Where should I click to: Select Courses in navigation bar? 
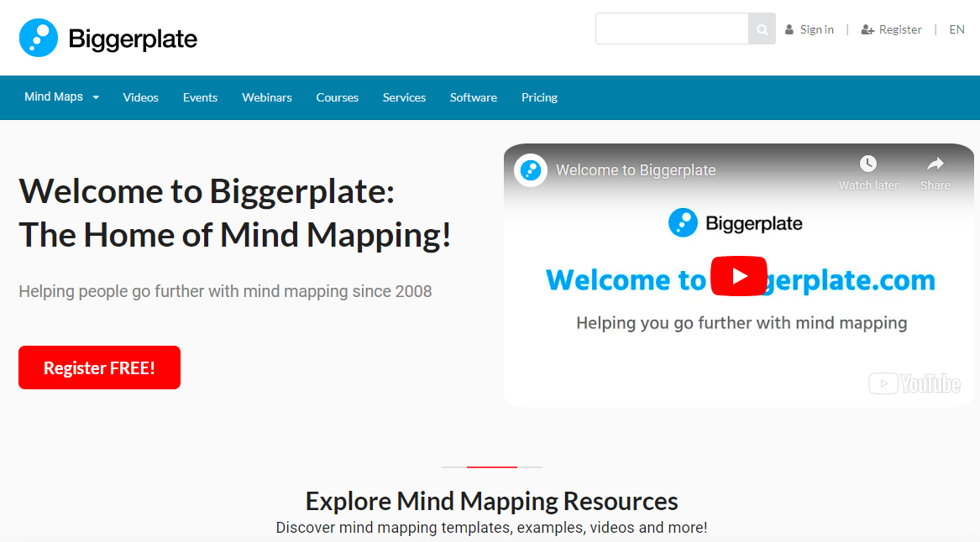[x=337, y=97]
